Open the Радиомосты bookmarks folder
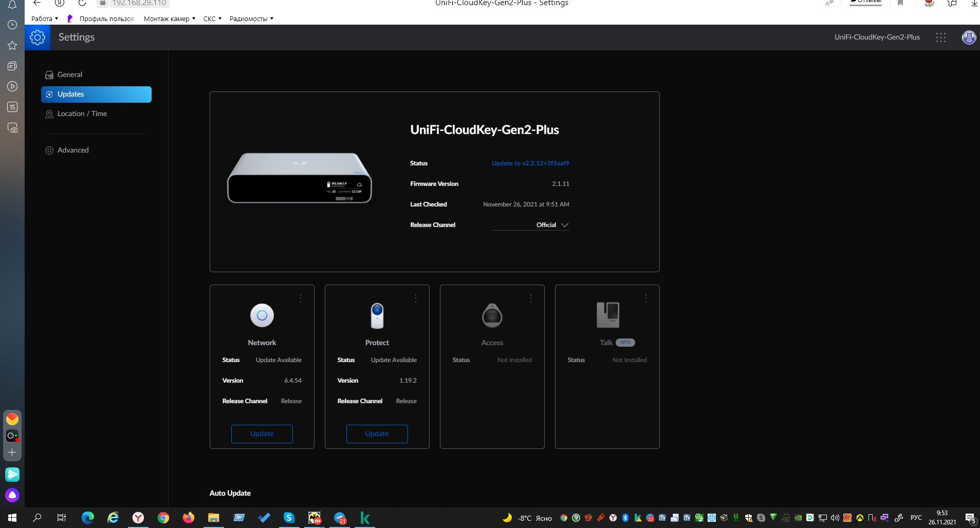Screen dimensions: 980x528 251,18
